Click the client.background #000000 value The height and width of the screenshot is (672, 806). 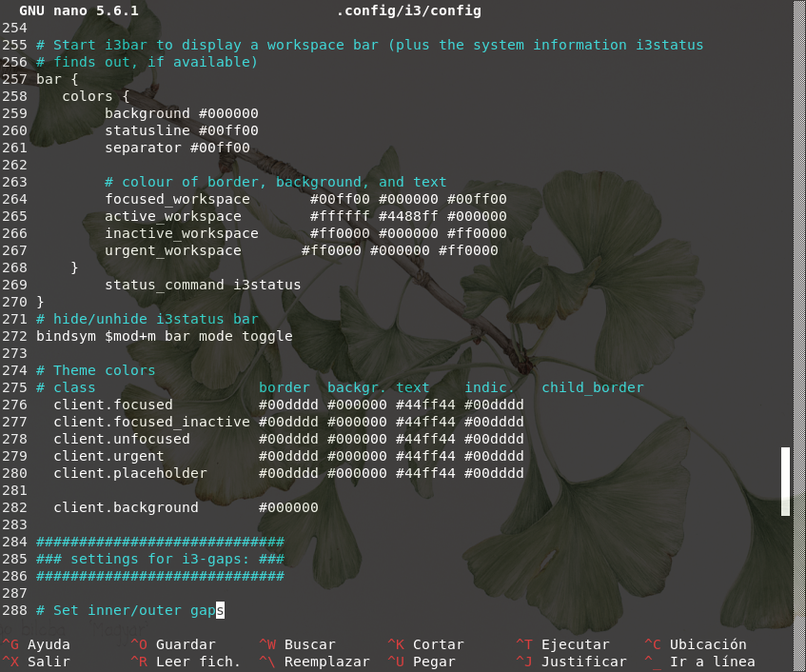pos(288,507)
